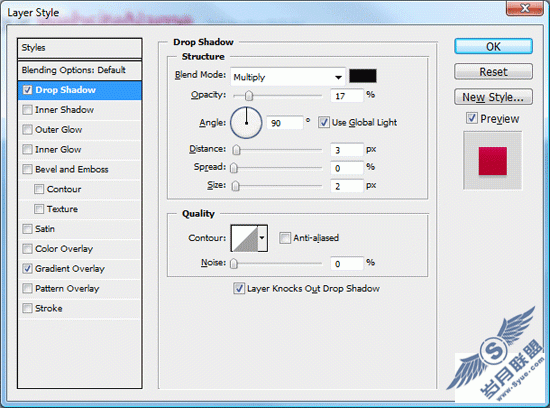Open the Blend Mode Multiply dropdown
This screenshot has height=408, width=550.
tap(288, 77)
